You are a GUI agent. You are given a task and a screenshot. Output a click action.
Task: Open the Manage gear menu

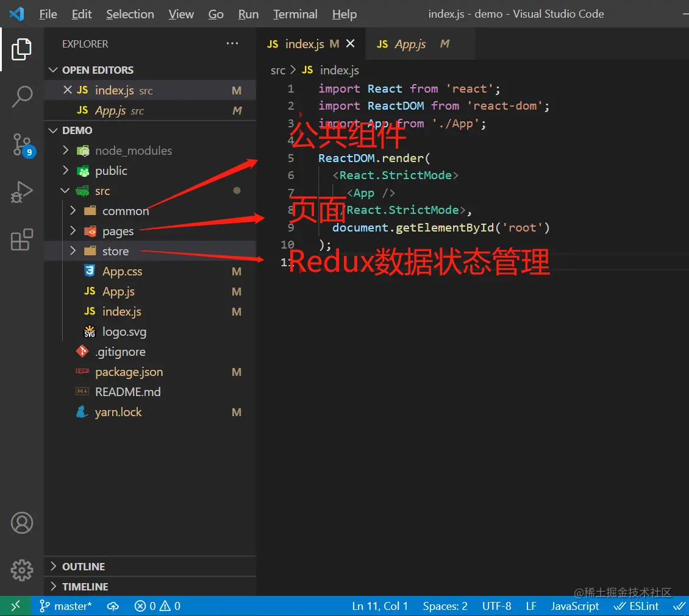[21, 570]
